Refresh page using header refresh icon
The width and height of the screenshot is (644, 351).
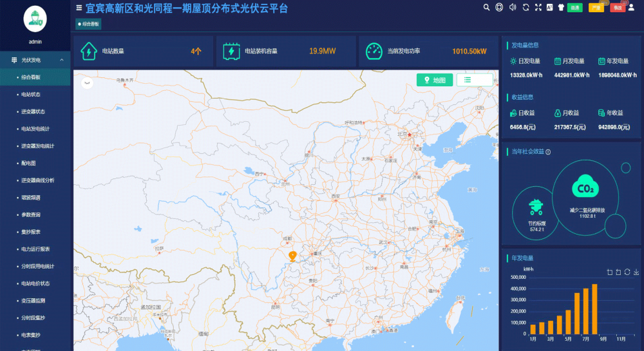tap(526, 7)
